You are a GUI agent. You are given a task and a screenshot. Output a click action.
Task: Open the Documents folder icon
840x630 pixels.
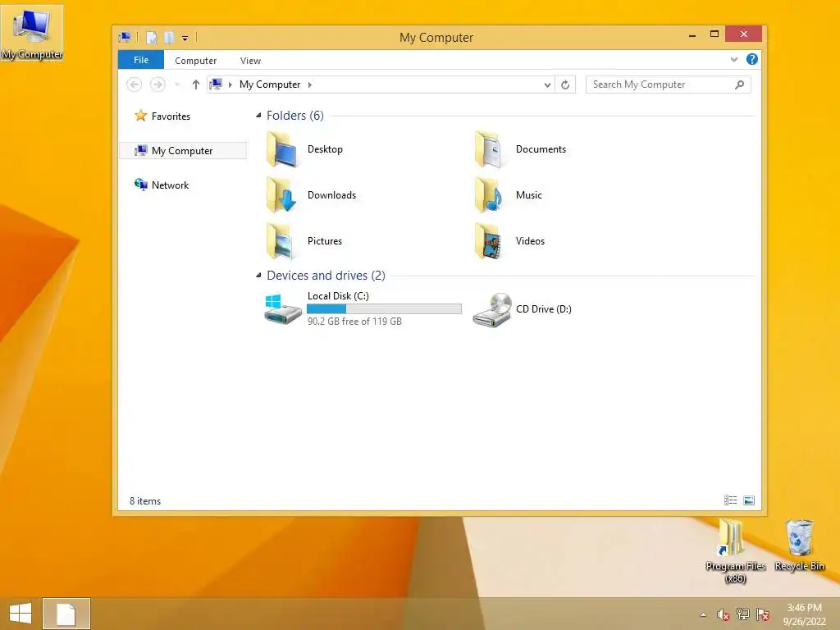pos(488,149)
